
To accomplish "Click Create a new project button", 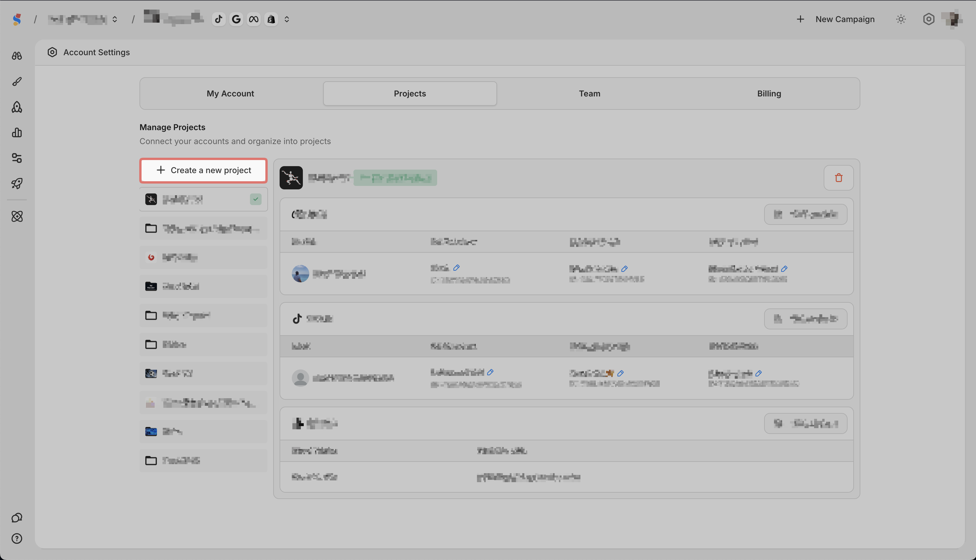I will (203, 170).
